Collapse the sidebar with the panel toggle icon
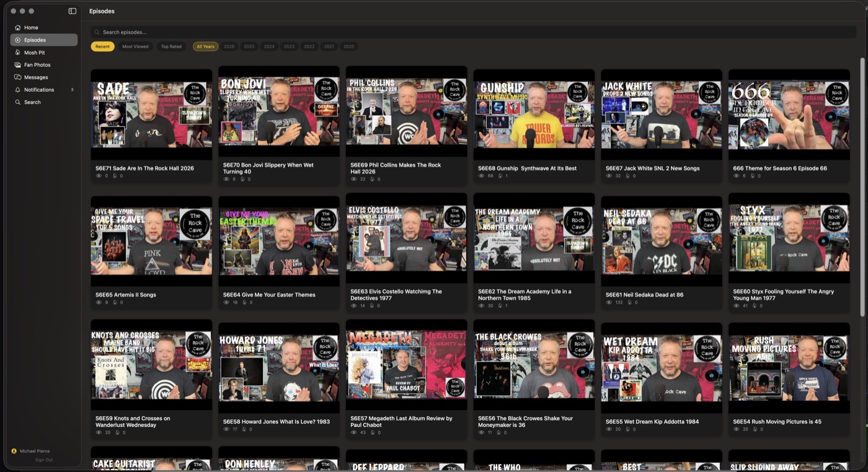The width and height of the screenshot is (868, 472). tap(72, 11)
